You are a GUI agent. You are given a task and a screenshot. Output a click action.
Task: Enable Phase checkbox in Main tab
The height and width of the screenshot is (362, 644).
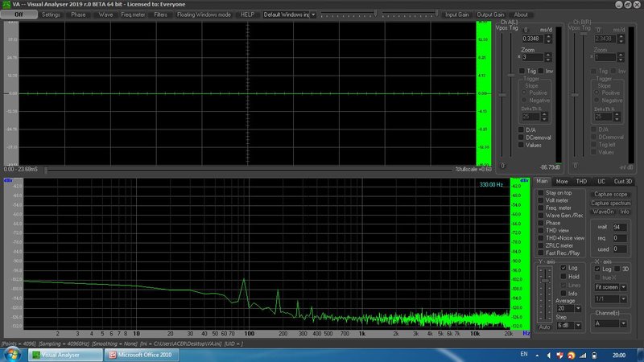coord(541,223)
